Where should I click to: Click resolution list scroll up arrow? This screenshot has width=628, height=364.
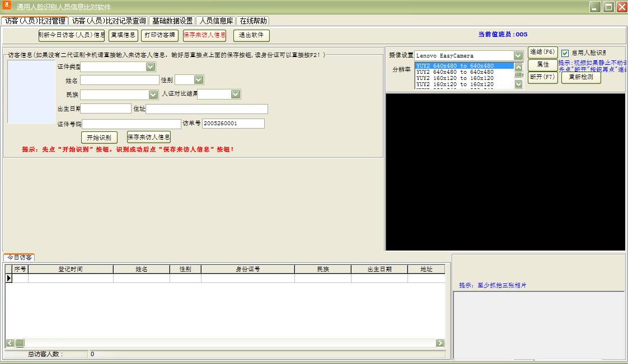[519, 67]
